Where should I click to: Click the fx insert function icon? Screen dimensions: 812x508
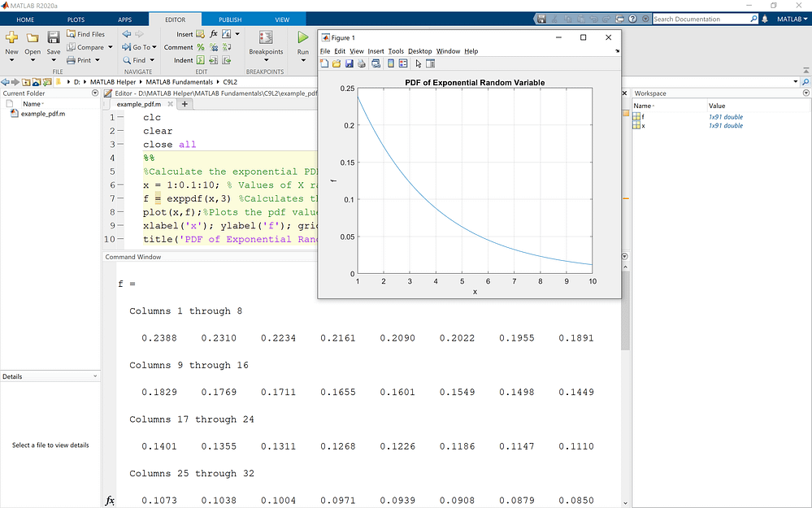(213, 33)
